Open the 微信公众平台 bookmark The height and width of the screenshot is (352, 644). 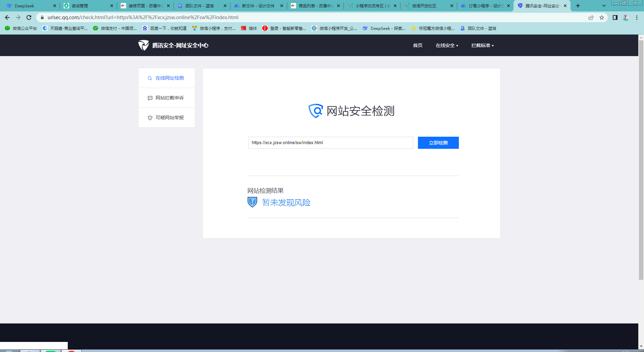[x=21, y=29]
